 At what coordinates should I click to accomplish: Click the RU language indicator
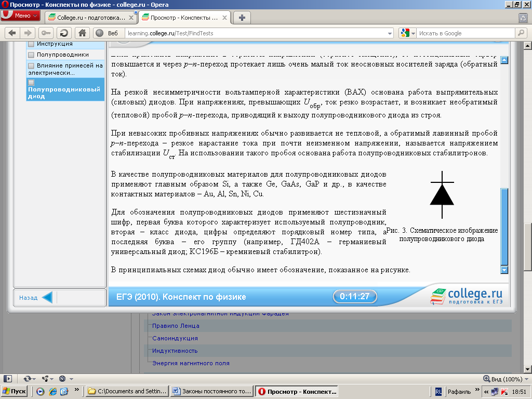pos(438,392)
